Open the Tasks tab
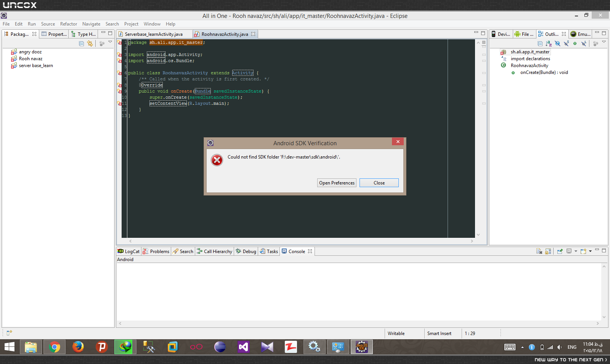Viewport: 610px width, 364px height. [x=269, y=252]
